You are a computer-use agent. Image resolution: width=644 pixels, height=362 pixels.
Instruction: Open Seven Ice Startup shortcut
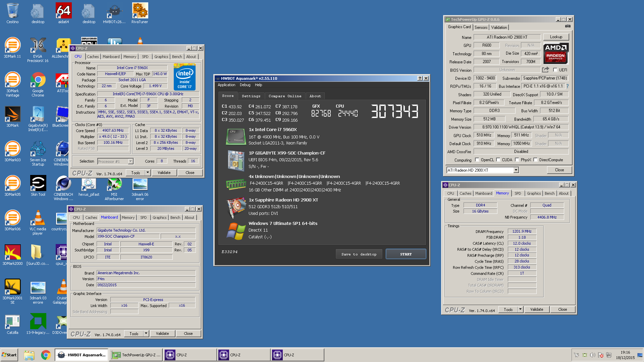click(x=38, y=154)
